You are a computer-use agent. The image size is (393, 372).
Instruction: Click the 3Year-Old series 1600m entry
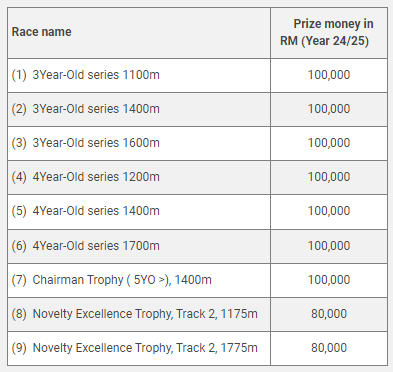(x=86, y=143)
